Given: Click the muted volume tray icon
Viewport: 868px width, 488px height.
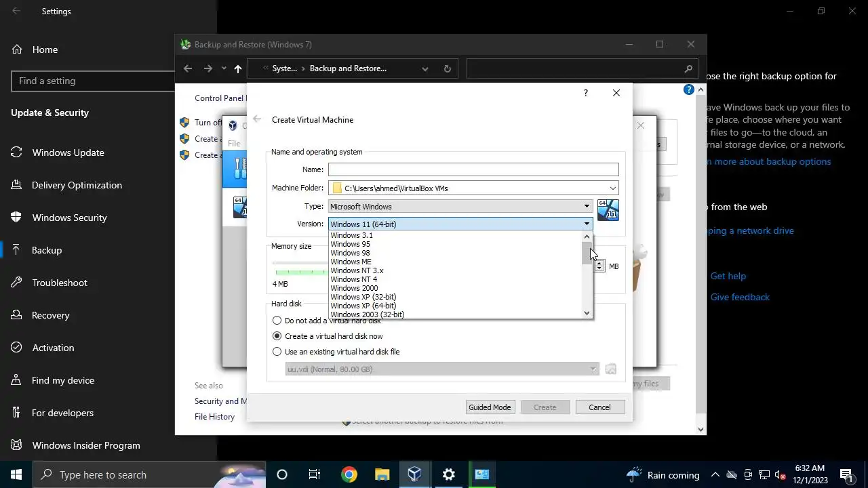Looking at the screenshot, I should (781, 475).
